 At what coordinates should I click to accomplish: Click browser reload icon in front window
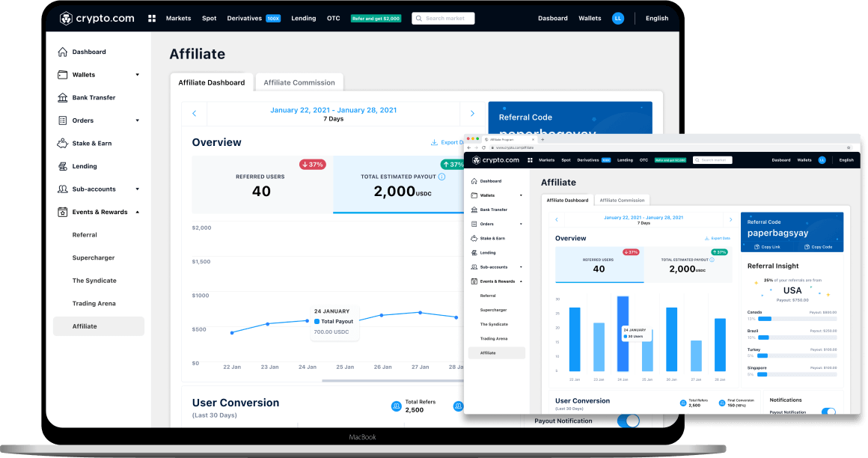point(484,147)
